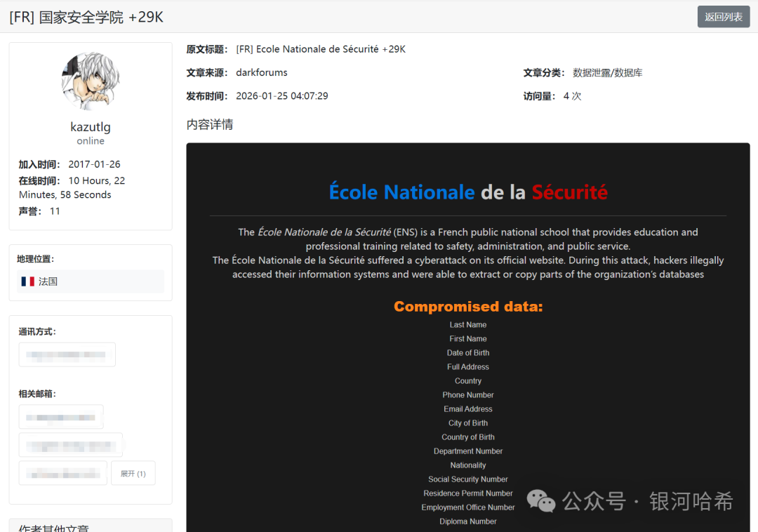Select original title [FR] Ecole Nationale de Sécurité +29K

point(321,49)
